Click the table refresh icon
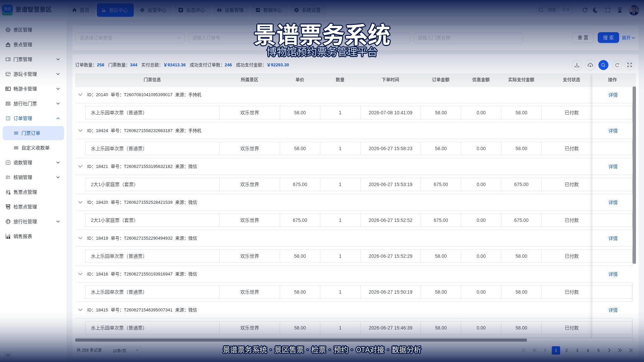Screen dimensions: 644x362 (x=617, y=65)
